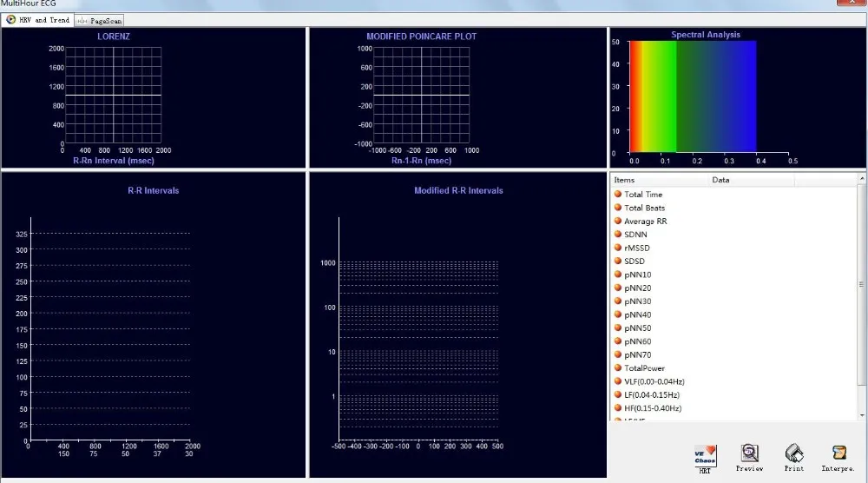The width and height of the screenshot is (868, 483).
Task: Select the LF(0.04-0.15Hz) entry
Action: point(653,395)
